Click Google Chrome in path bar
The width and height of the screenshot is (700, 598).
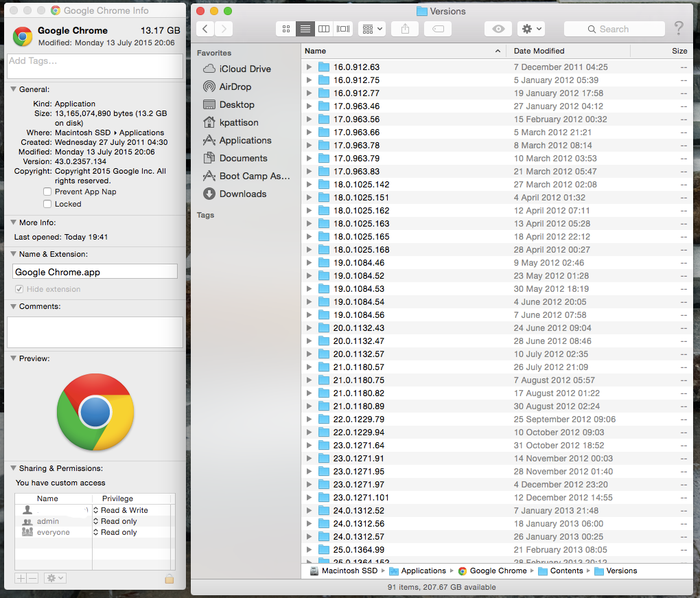[493, 571]
